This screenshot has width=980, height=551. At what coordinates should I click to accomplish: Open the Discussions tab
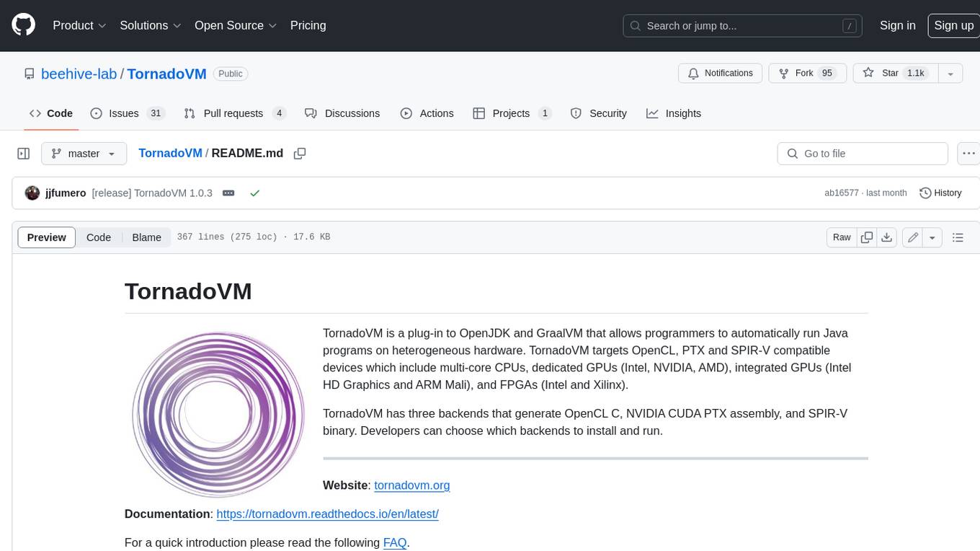[x=342, y=113]
